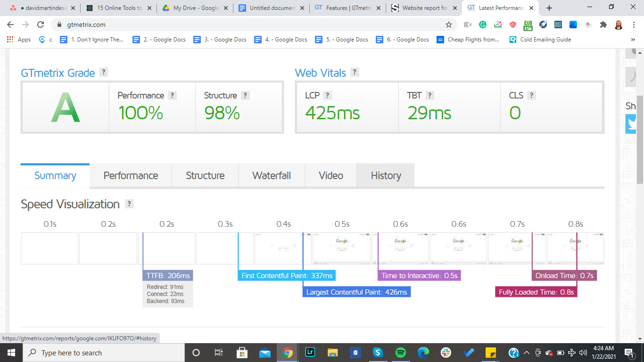Bookmark this page with the star icon

point(449,25)
